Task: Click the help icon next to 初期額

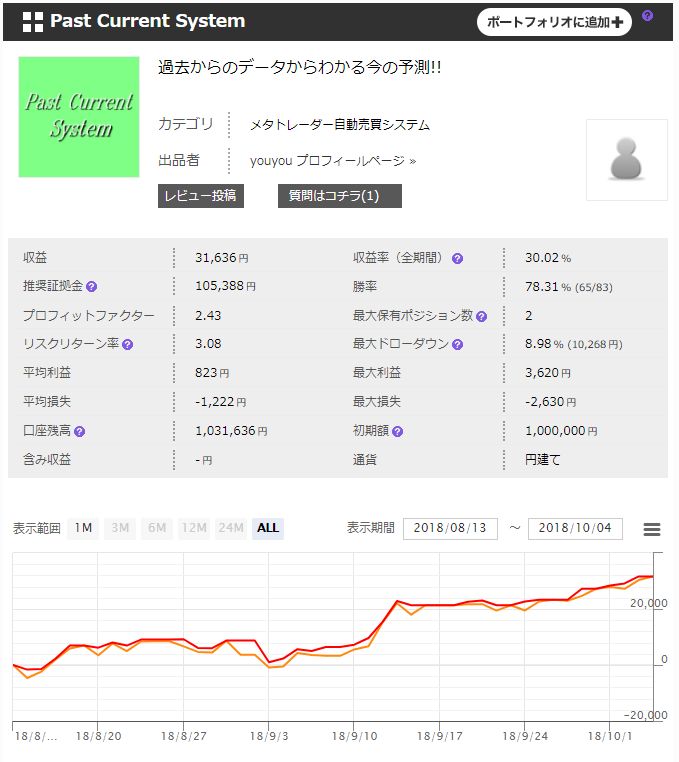Action: (397, 432)
